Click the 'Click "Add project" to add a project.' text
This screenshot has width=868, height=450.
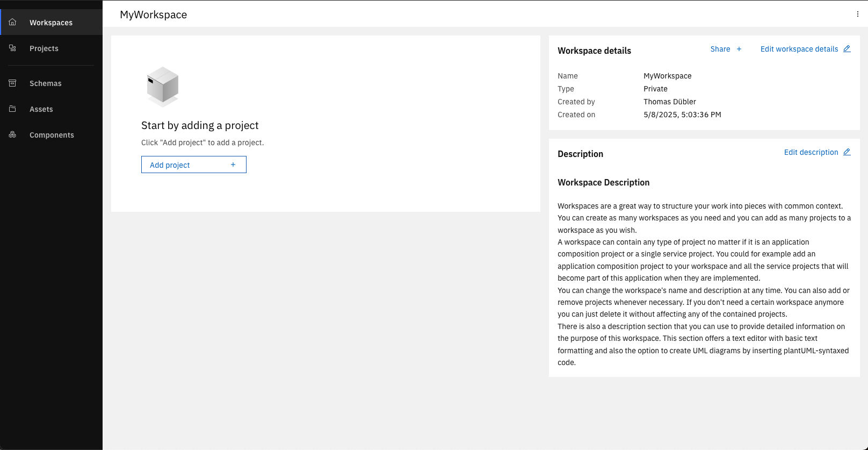click(202, 142)
